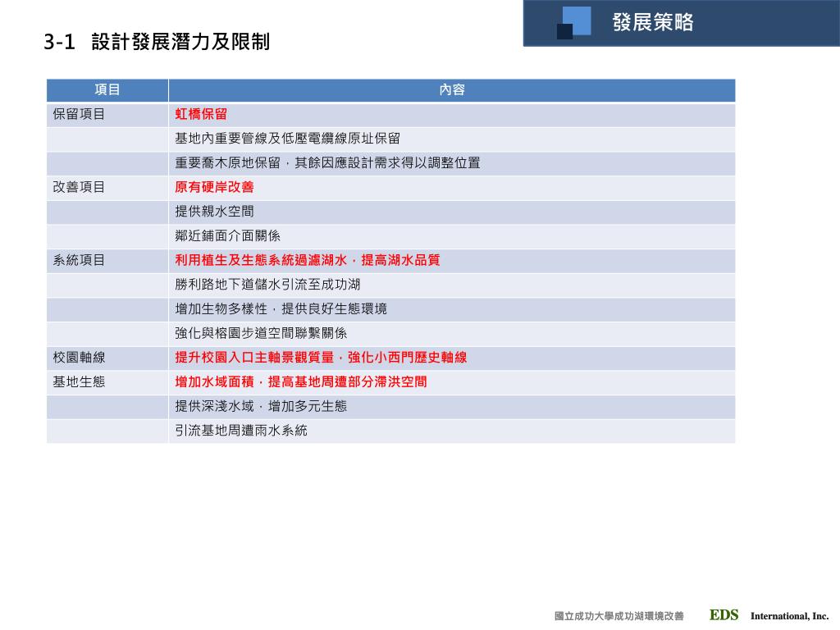Click the slide title 設計發展潛力及限制
Viewport: 840px width, 630px height.
coord(180,42)
